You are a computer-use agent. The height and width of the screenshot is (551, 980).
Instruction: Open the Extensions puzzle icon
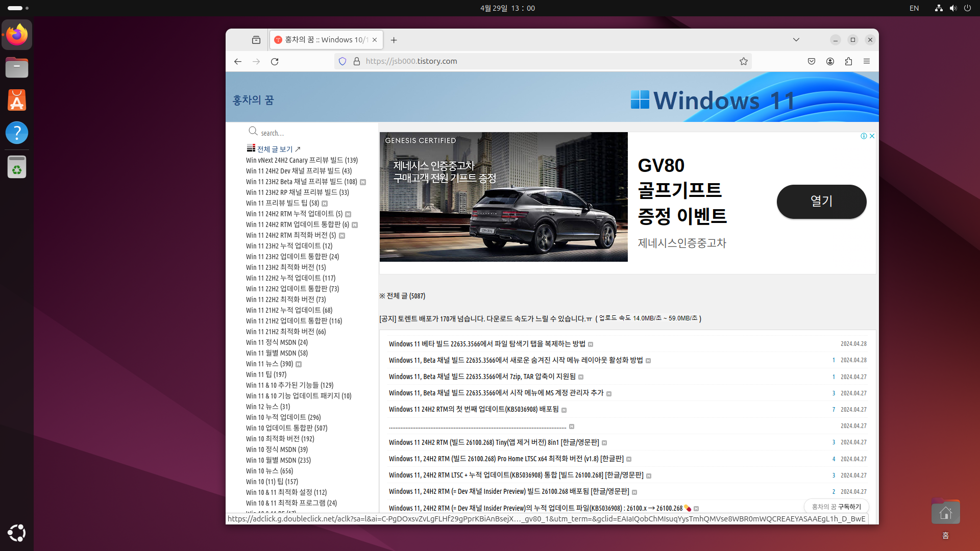pyautogui.click(x=848, y=61)
